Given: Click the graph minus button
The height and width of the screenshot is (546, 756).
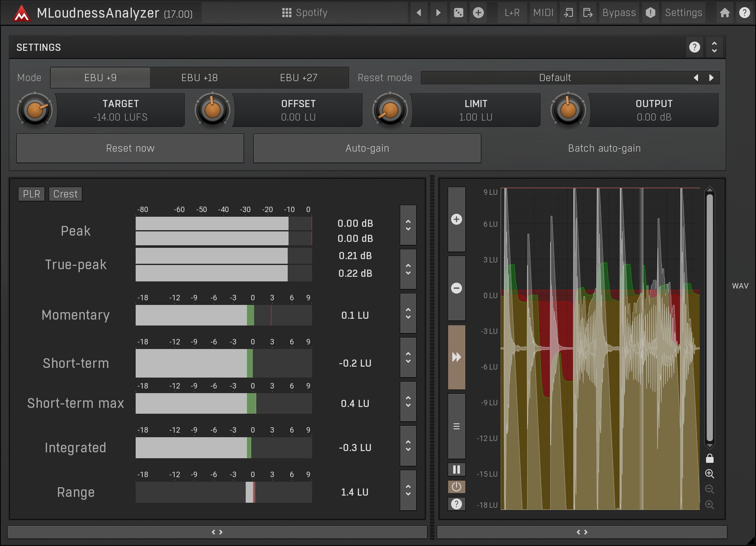Looking at the screenshot, I should 457,288.
